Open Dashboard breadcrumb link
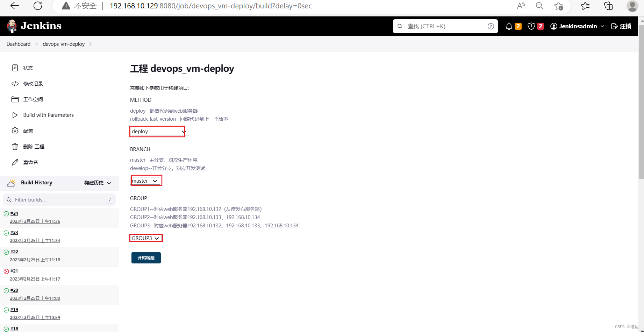644x332 pixels. 19,44
